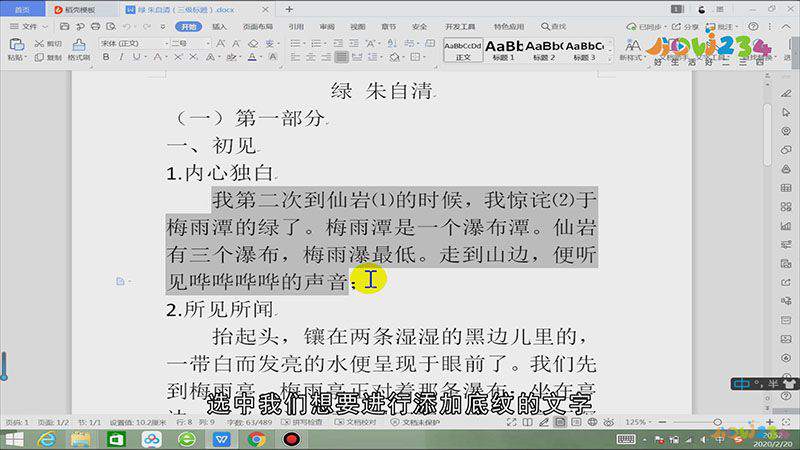The width and height of the screenshot is (800, 450).
Task: Switch to web layout view in status bar
Action: [x=592, y=422]
